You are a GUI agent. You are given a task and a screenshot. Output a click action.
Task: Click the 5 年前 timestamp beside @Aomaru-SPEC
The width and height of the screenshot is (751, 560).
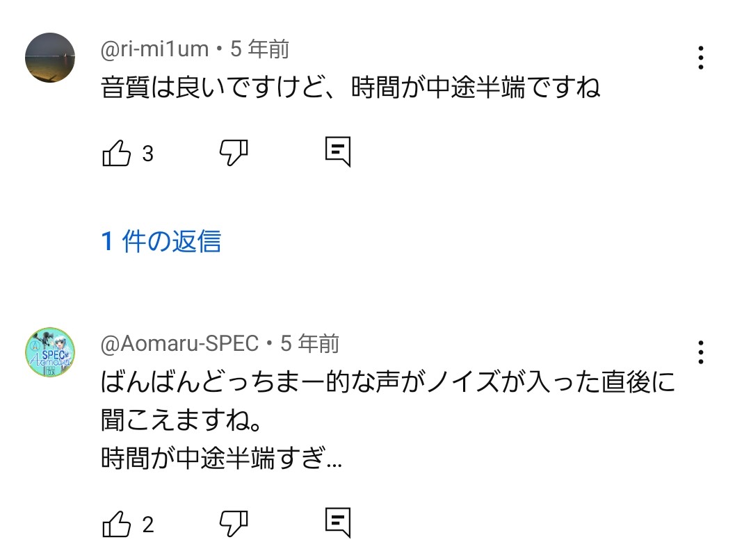[x=310, y=344]
